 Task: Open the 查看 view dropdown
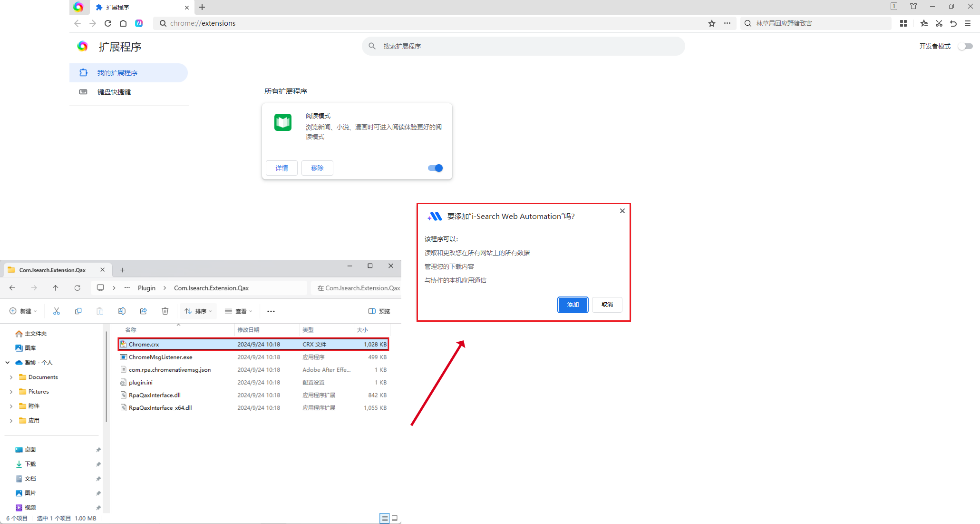tap(239, 311)
